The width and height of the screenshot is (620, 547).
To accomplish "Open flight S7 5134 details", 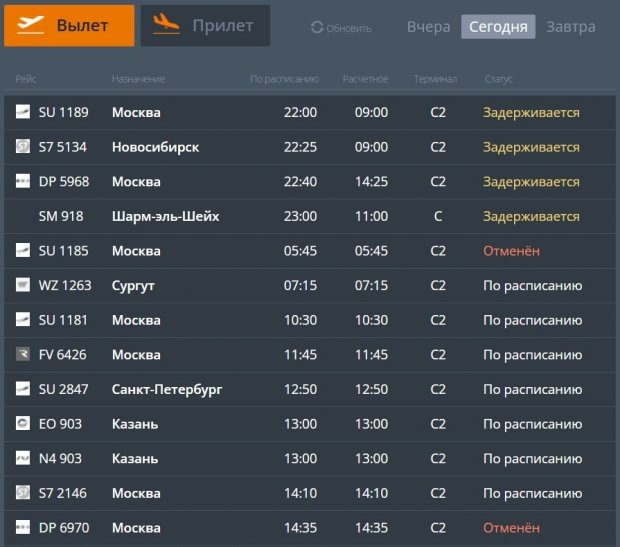I will (310, 147).
